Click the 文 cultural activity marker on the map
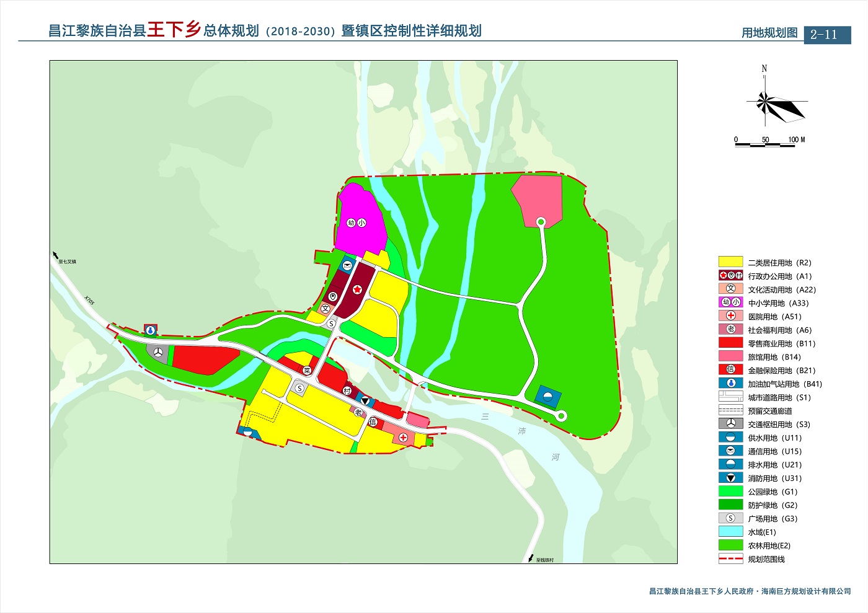868x613 pixels. click(x=325, y=308)
